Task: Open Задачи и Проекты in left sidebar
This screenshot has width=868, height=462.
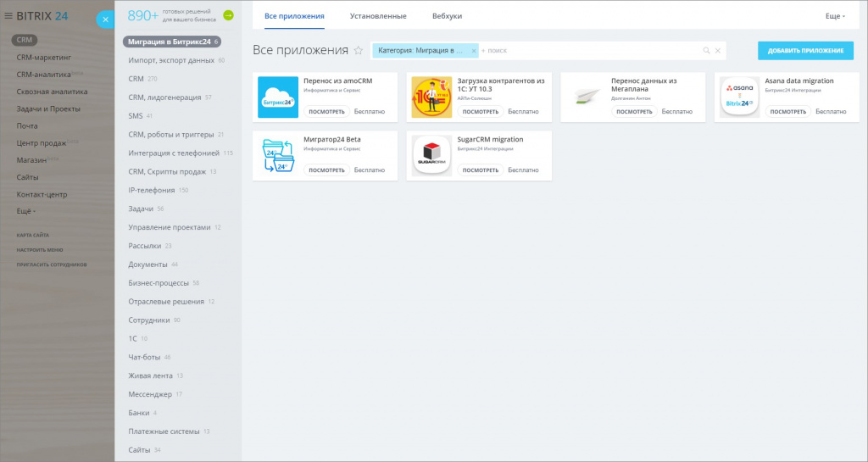Action: coord(48,109)
